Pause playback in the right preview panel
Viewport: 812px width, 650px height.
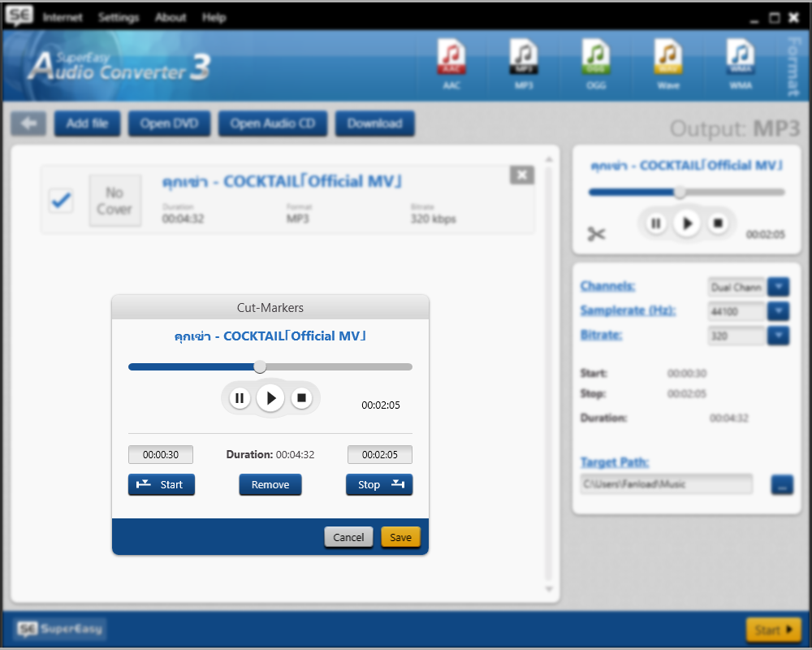pos(655,223)
